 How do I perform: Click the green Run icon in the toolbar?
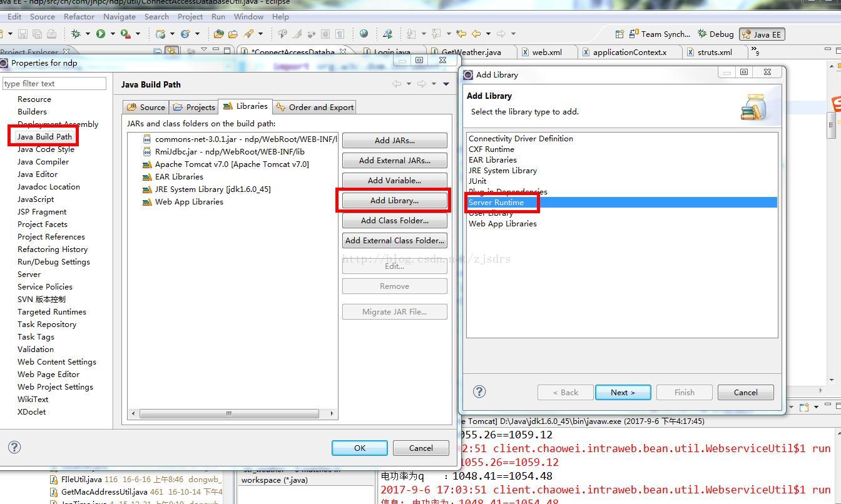pos(101,34)
